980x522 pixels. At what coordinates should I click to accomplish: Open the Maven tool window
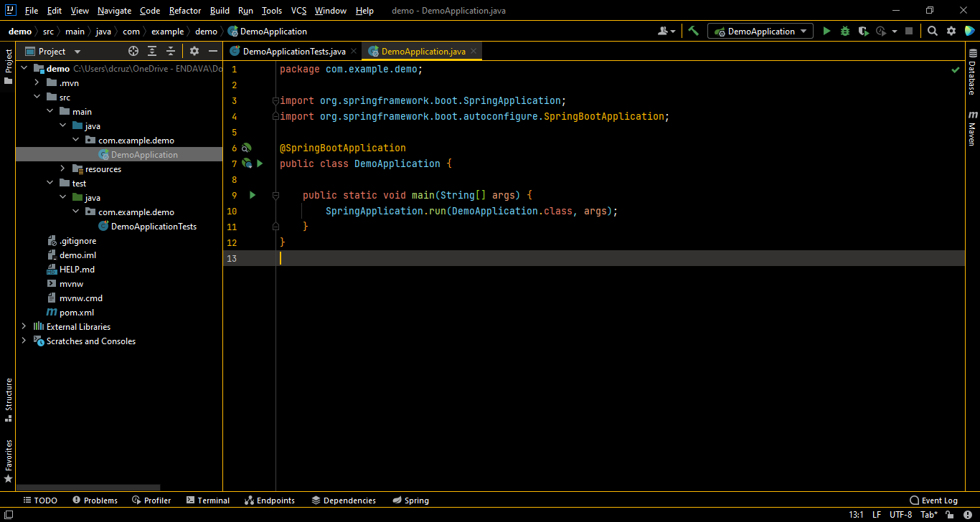[x=972, y=128]
